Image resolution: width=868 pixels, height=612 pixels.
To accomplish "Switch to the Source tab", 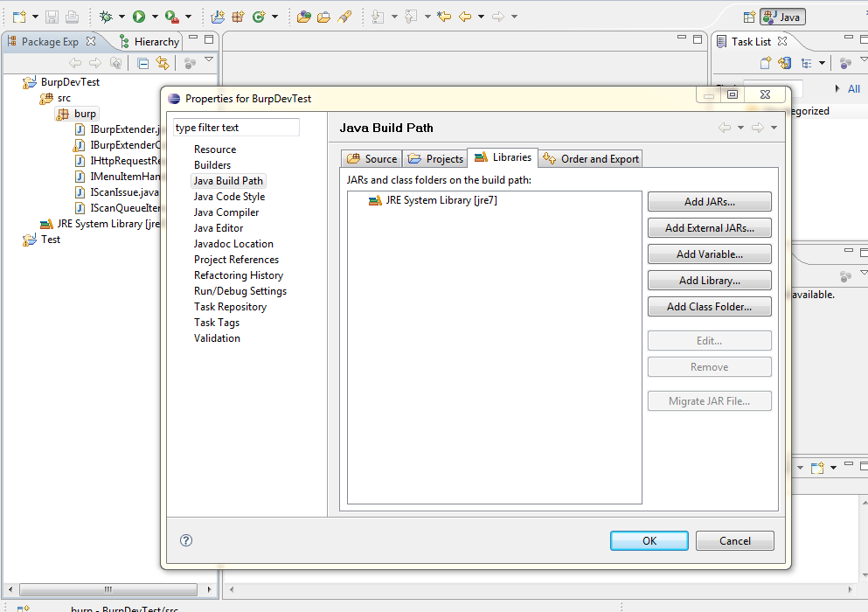I will 372,159.
